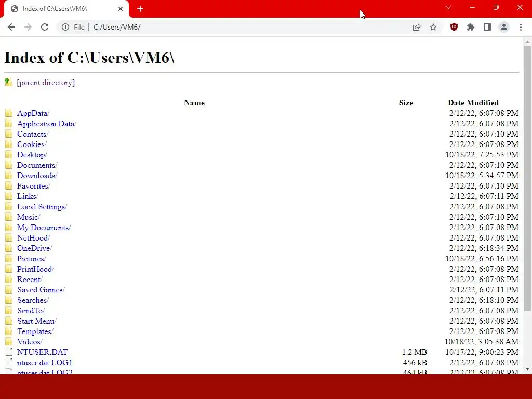View site information icon beside File
The image size is (532, 399).
pos(65,27)
